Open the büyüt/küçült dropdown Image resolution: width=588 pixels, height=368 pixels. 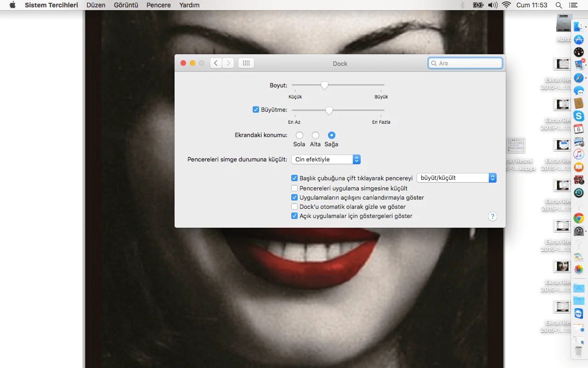pyautogui.click(x=456, y=178)
